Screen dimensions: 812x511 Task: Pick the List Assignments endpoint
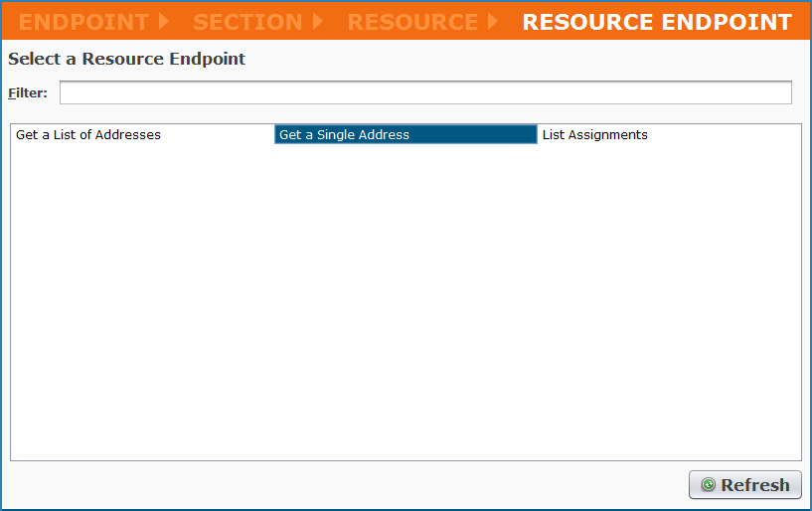pos(594,134)
